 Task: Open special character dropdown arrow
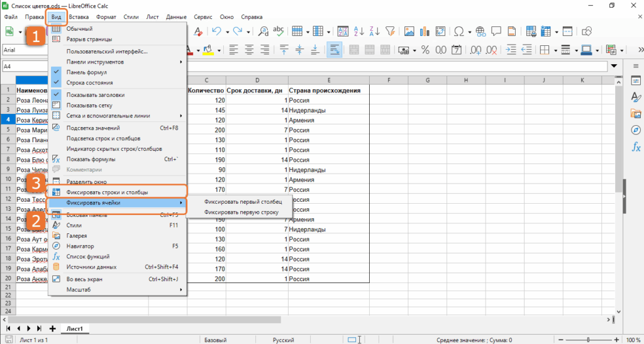tap(469, 31)
